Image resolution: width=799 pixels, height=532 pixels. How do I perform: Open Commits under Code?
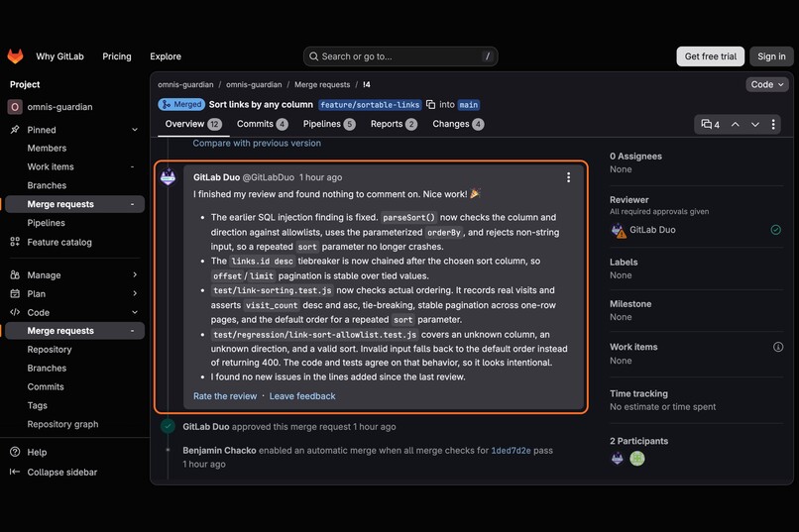(x=46, y=387)
